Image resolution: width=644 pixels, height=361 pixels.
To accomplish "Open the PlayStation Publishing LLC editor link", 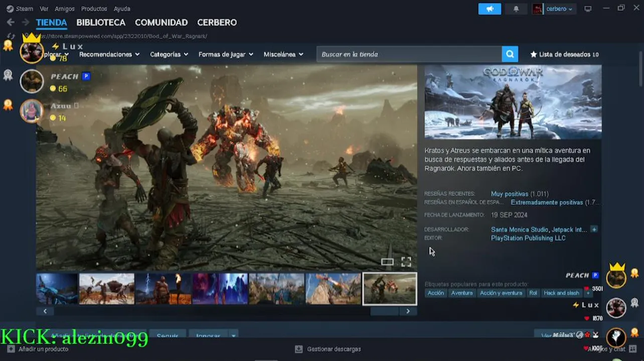I will [x=528, y=238].
